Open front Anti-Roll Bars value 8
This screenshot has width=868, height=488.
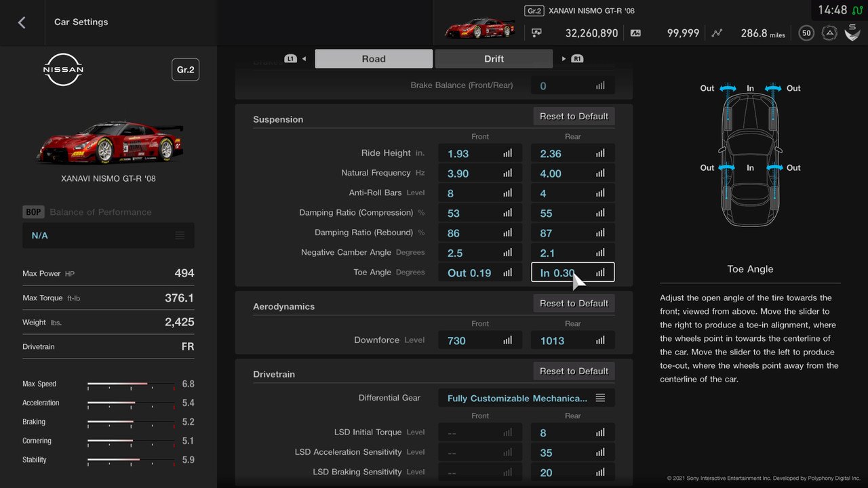480,193
